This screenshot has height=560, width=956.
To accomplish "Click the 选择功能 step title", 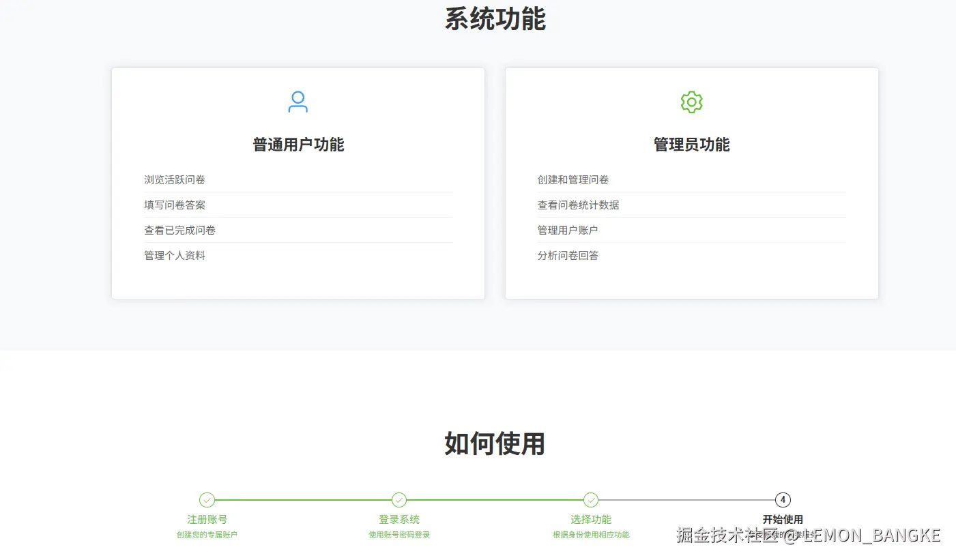I will coord(591,520).
